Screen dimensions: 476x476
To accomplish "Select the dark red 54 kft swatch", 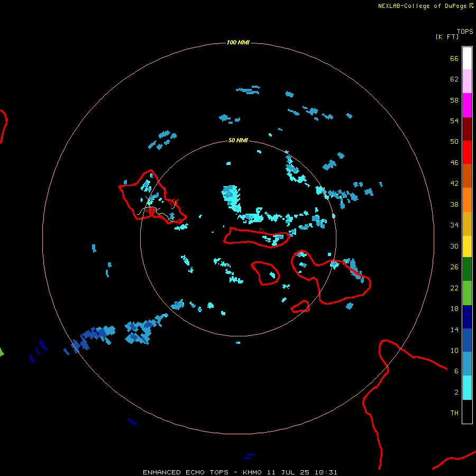I will point(467,129).
